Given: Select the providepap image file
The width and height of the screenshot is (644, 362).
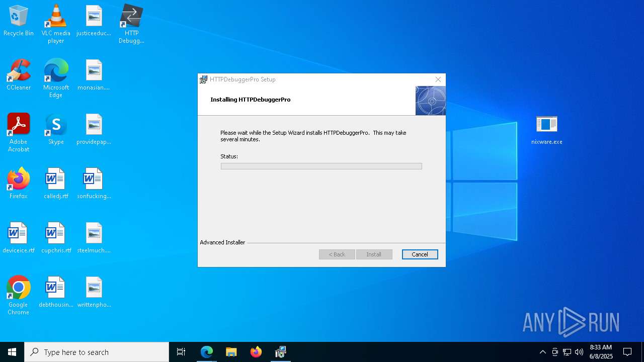Looking at the screenshot, I should pos(94,130).
